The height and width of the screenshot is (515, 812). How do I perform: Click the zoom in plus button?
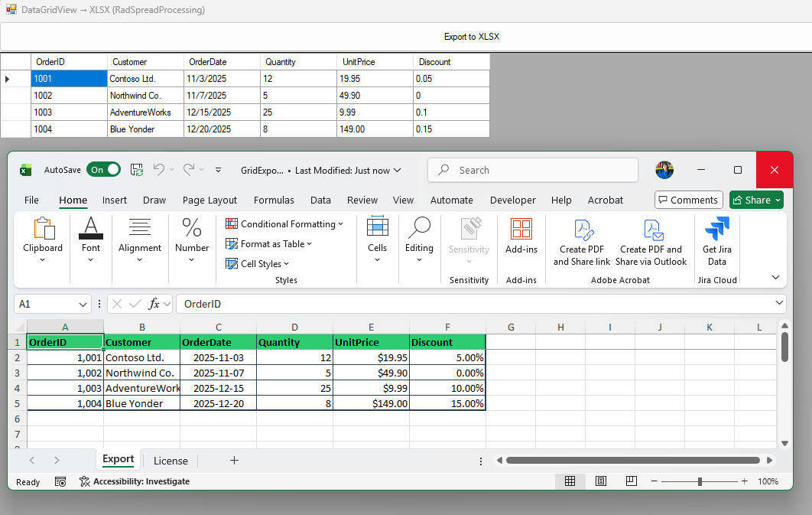point(744,481)
